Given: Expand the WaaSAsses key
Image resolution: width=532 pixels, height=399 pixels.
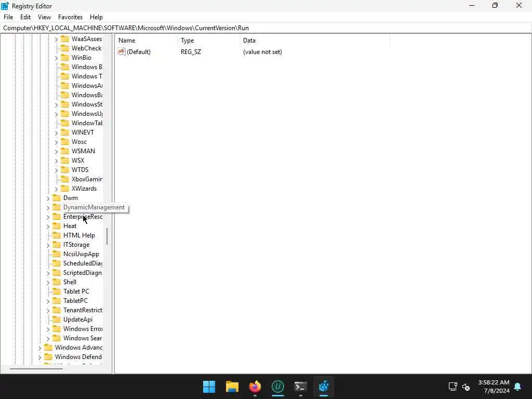Looking at the screenshot, I should point(56,39).
